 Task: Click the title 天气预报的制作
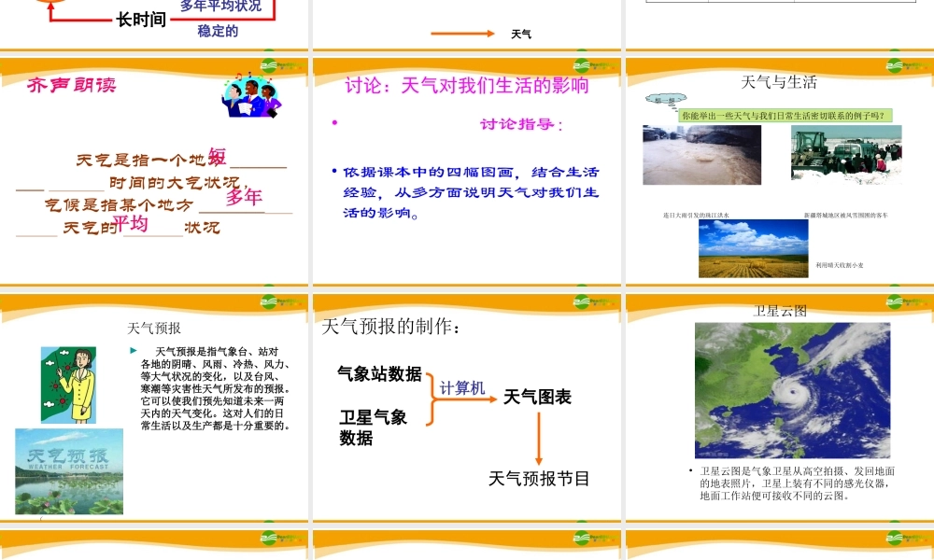pyautogui.click(x=390, y=327)
